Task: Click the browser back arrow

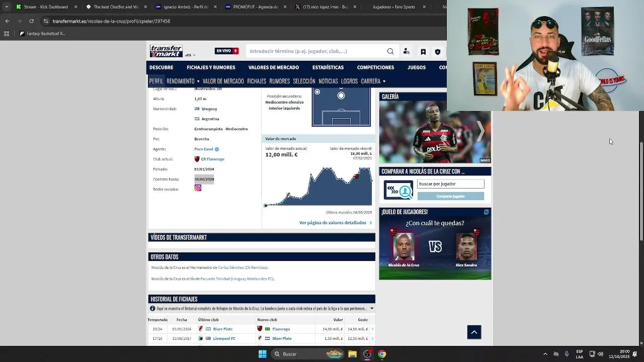Action: [7, 21]
